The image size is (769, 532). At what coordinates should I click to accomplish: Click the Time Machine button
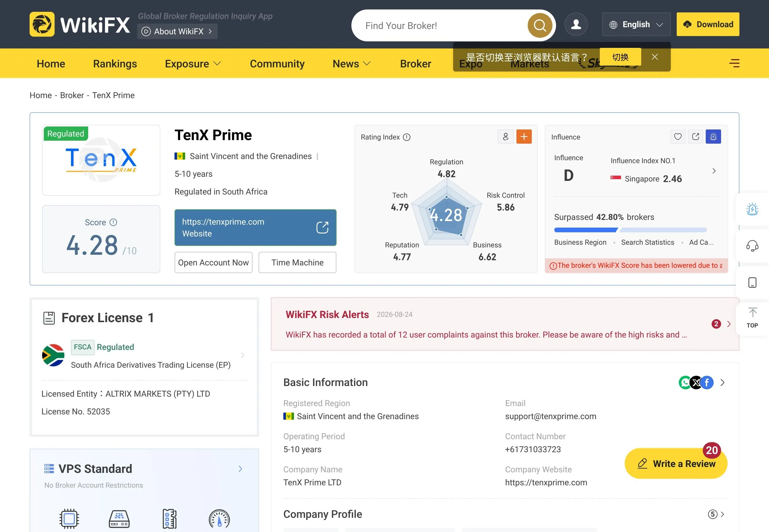[x=298, y=263]
